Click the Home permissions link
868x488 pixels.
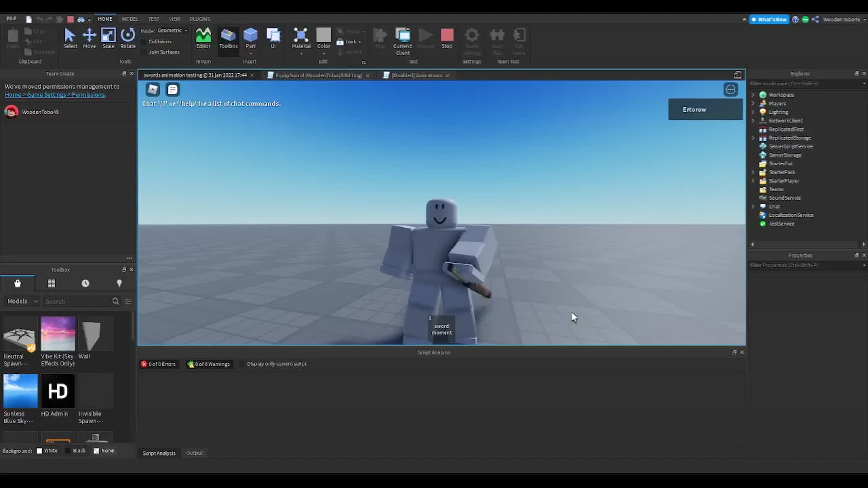[55, 95]
